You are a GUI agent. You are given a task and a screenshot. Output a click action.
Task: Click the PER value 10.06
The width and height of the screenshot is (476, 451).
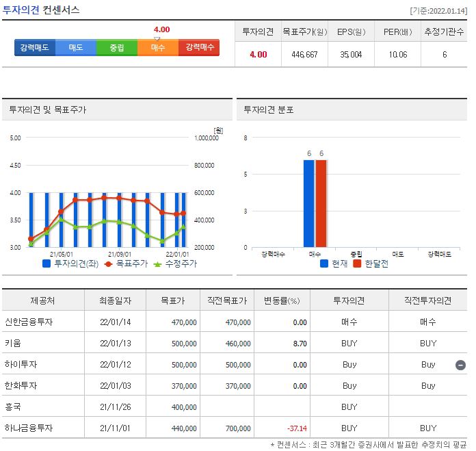[397, 55]
